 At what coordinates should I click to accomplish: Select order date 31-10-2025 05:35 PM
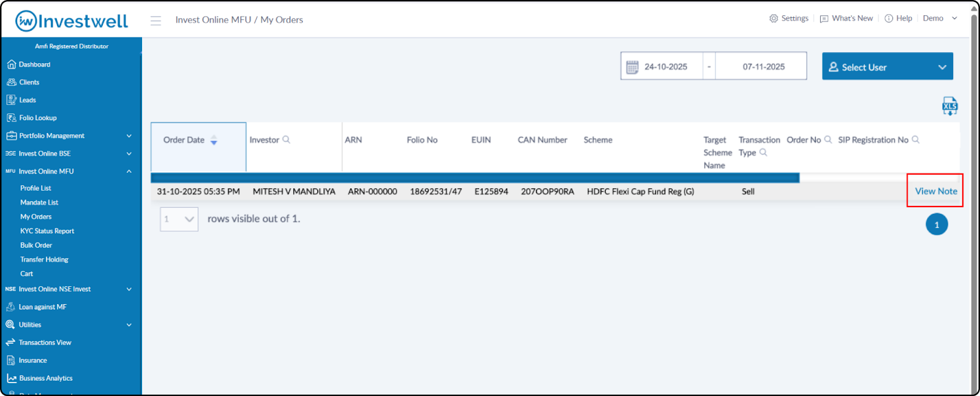click(x=198, y=191)
